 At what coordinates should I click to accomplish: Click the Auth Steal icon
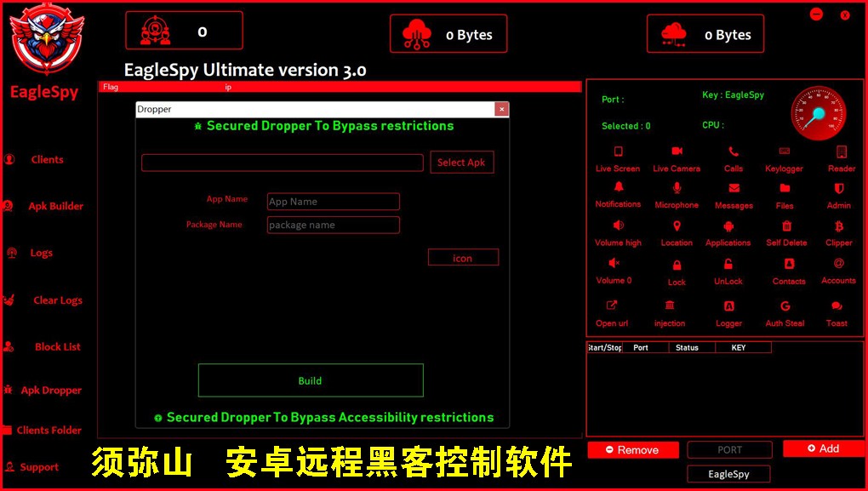point(785,306)
